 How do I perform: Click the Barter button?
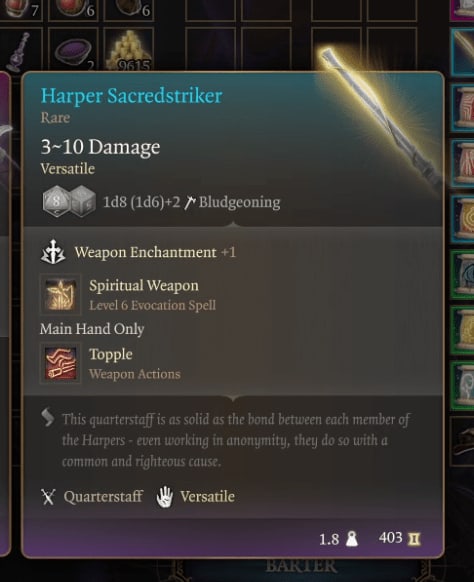click(x=301, y=566)
